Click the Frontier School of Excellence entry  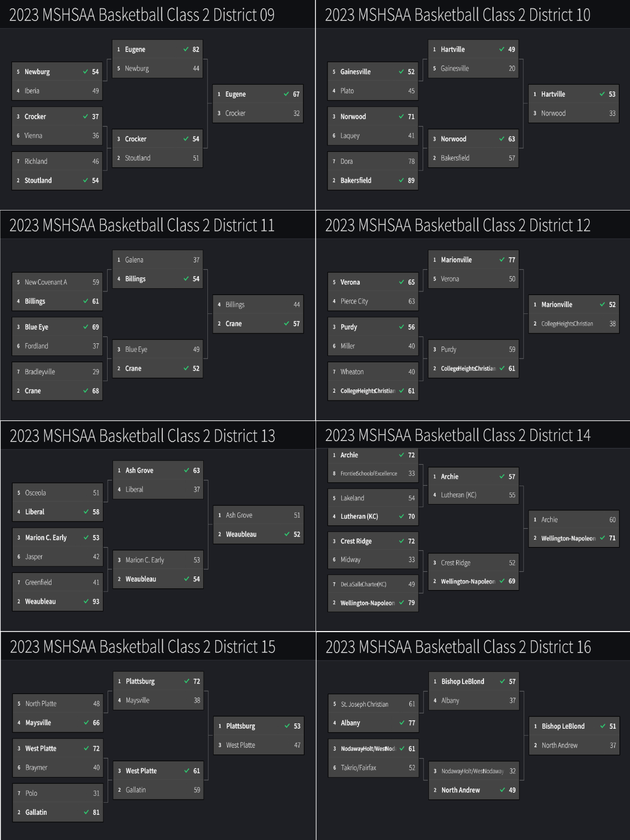click(x=369, y=474)
